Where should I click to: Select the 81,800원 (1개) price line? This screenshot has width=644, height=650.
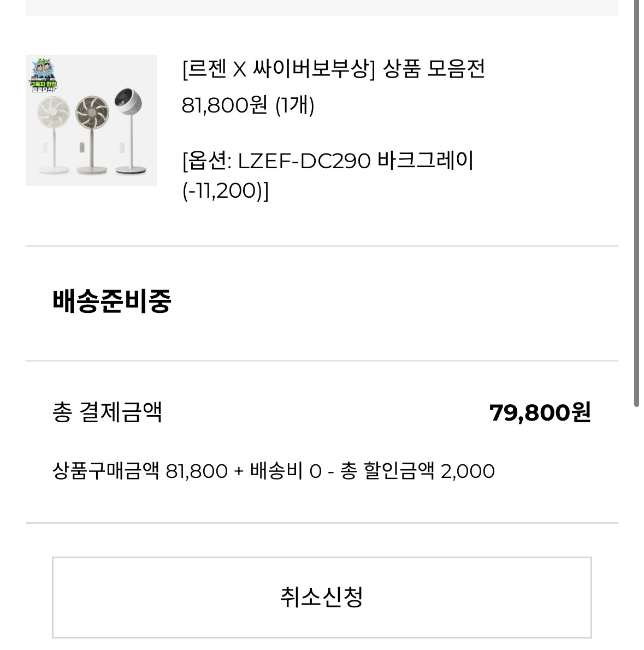248,105
